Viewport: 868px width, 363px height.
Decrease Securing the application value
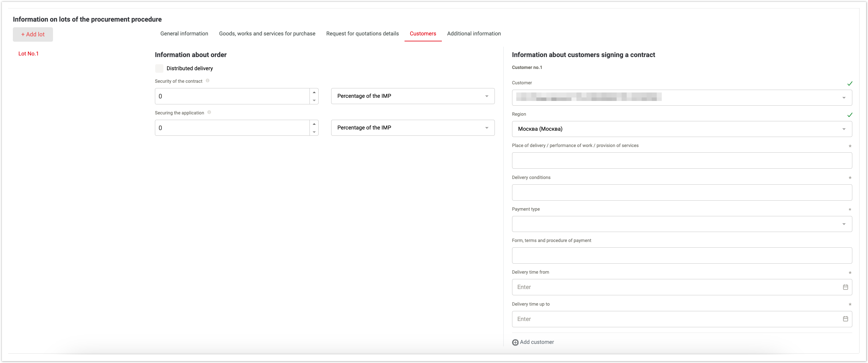click(314, 132)
